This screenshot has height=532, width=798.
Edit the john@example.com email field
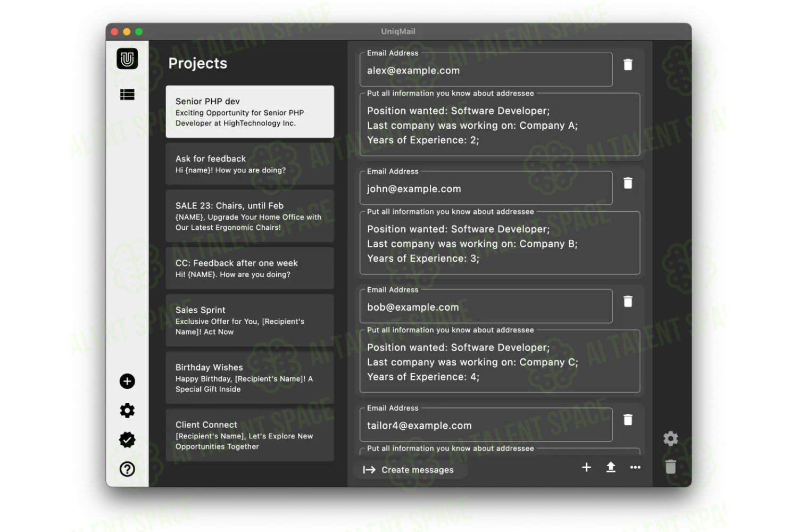pyautogui.click(x=486, y=188)
